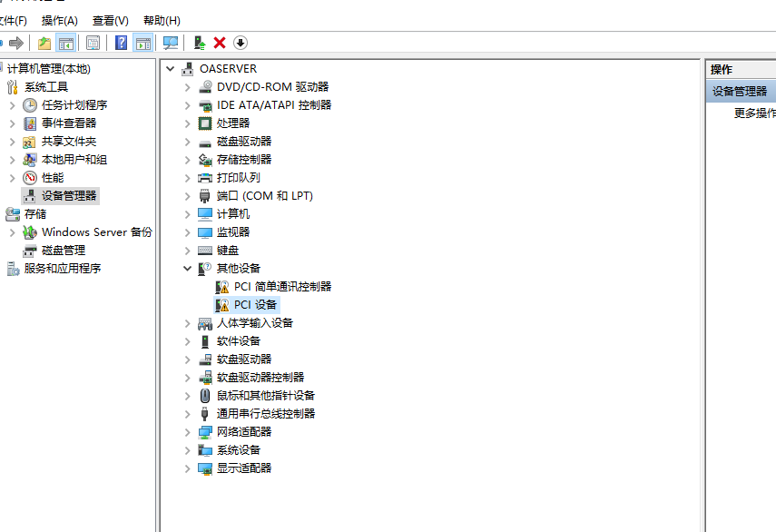This screenshot has height=532, width=776.
Task: Open the 查看(V) menu
Action: point(111,21)
